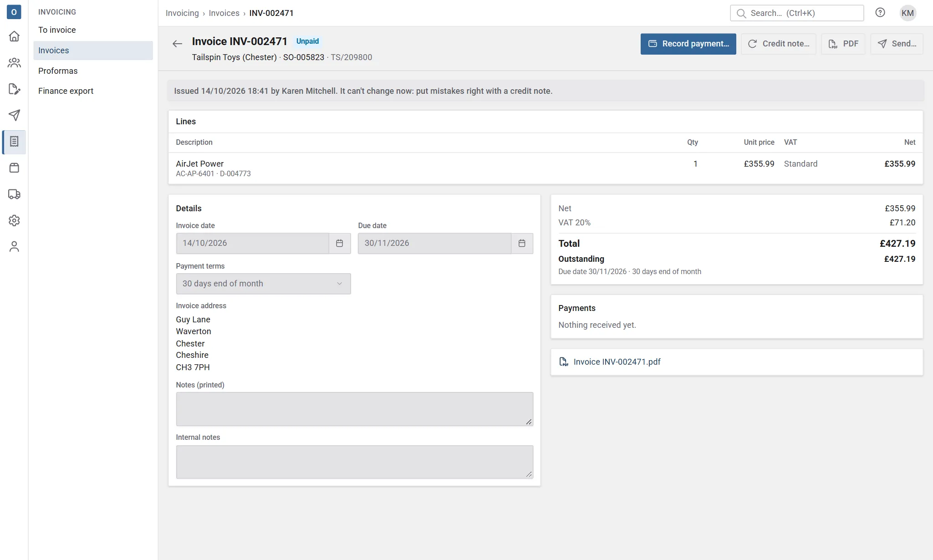Click the VAT 20% amount £71.20

click(902, 223)
